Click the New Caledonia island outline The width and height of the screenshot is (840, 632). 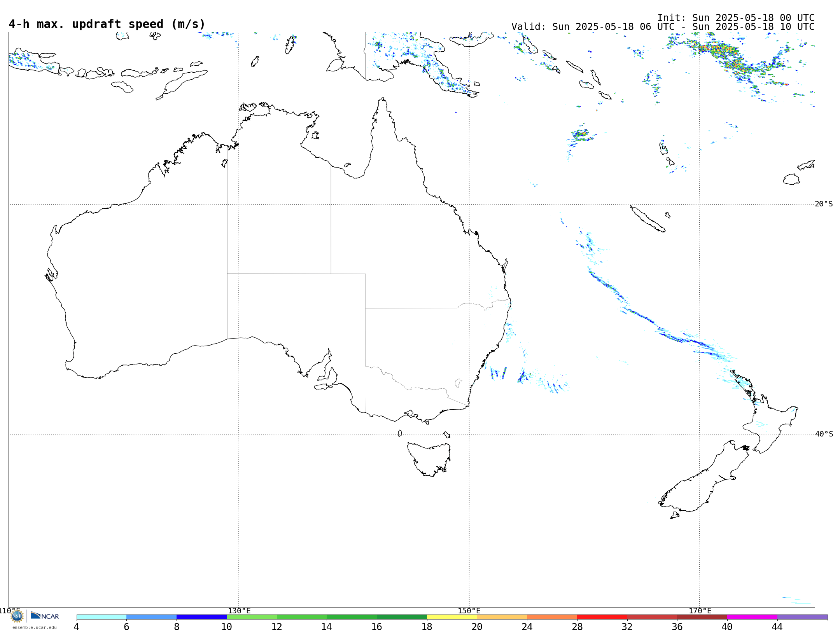[647, 219]
